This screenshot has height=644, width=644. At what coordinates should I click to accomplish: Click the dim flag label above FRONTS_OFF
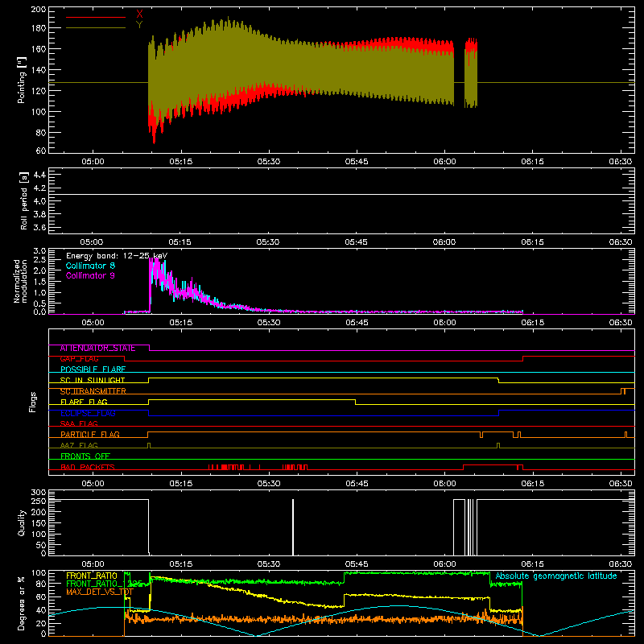click(79, 445)
